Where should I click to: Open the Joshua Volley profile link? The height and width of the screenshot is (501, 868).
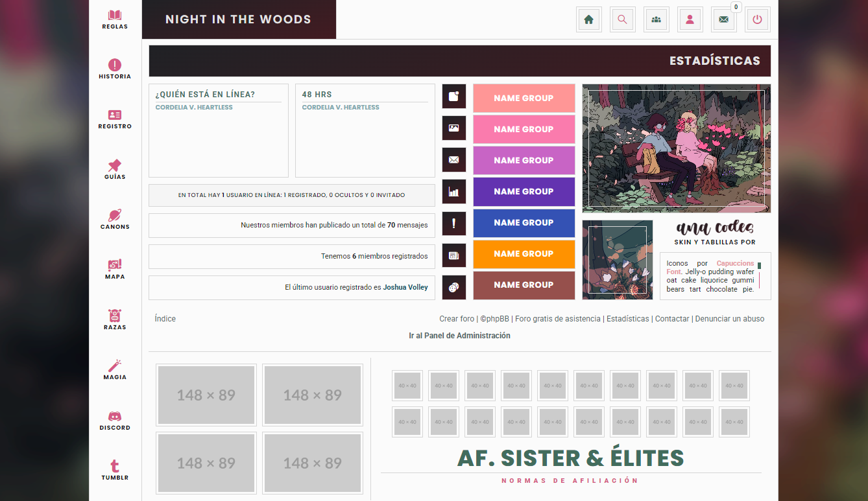coord(405,287)
